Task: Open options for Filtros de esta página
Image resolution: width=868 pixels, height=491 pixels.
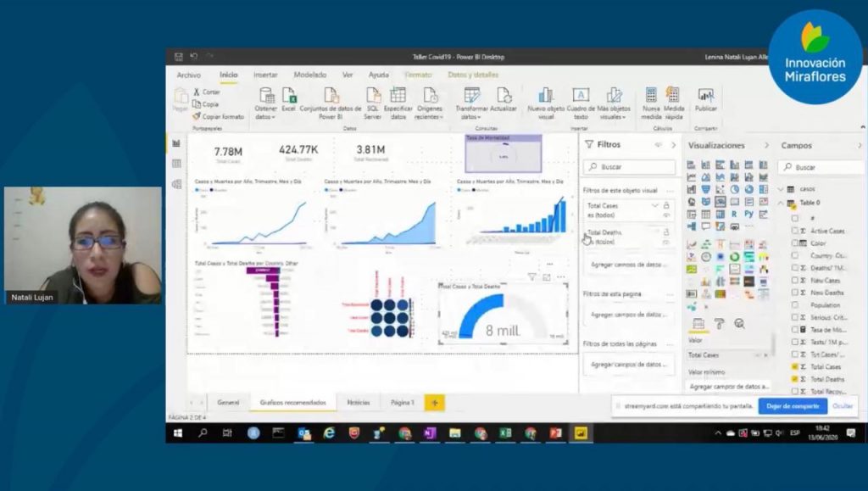Action: coord(670,294)
